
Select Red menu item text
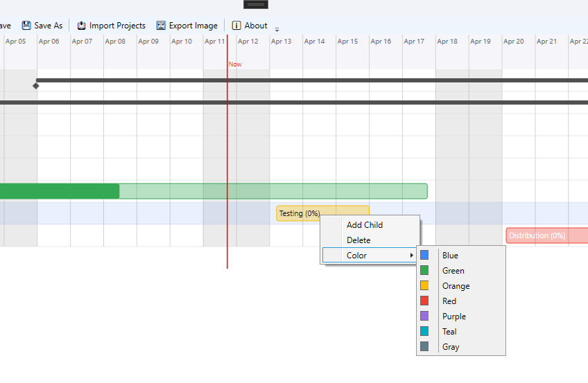pyautogui.click(x=449, y=301)
